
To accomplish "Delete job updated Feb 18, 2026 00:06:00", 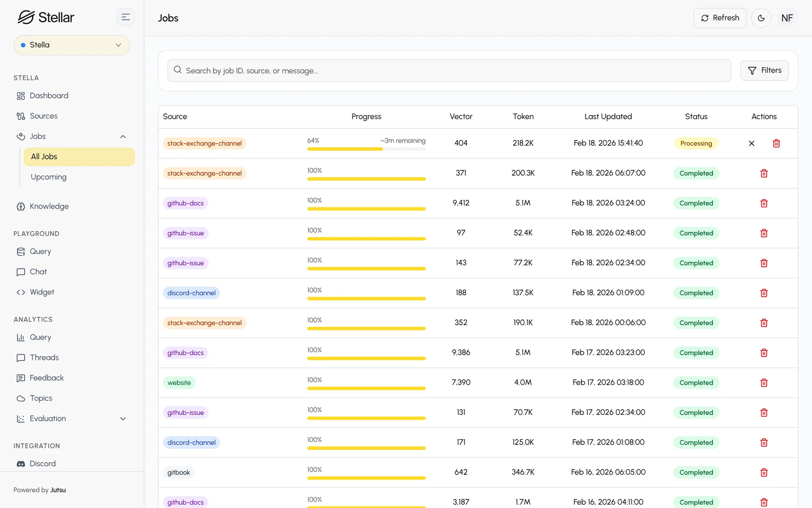I will coord(764,323).
